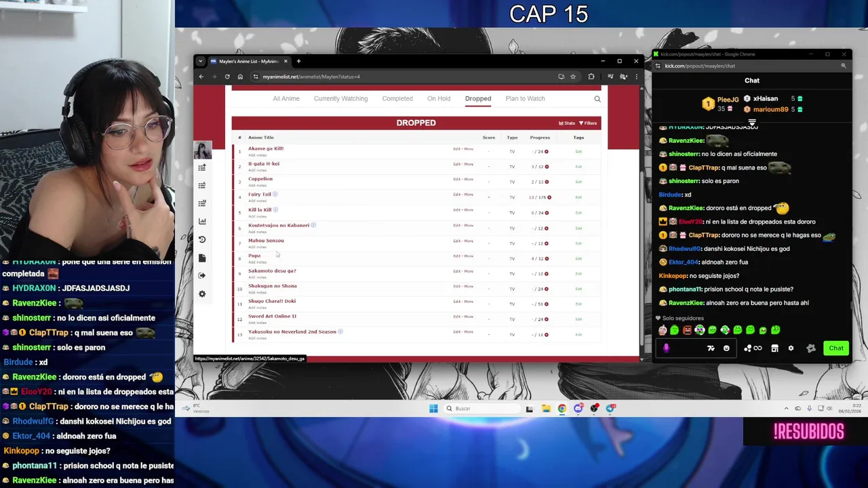868x488 pixels.
Task: Open the Kick shop icon in chat
Action: pyautogui.click(x=774, y=348)
